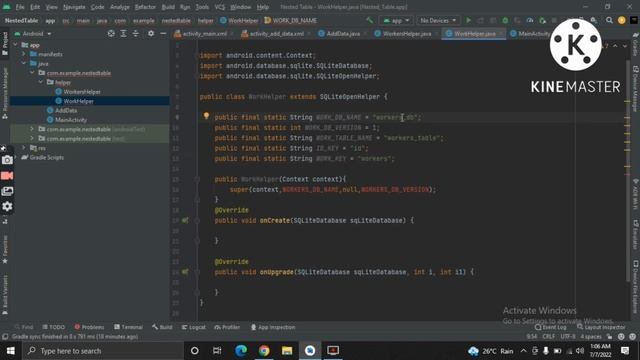Run the app with the green play button
The width and height of the screenshot is (640, 360).
[469, 20]
